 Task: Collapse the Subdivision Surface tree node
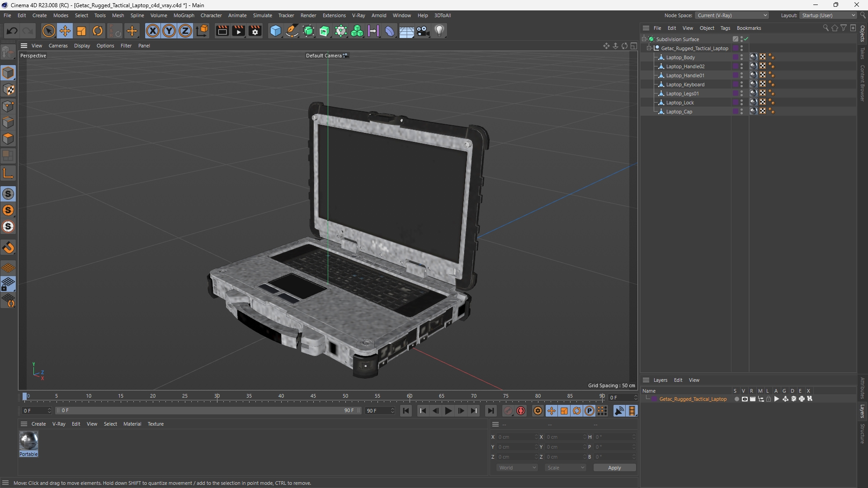point(644,39)
